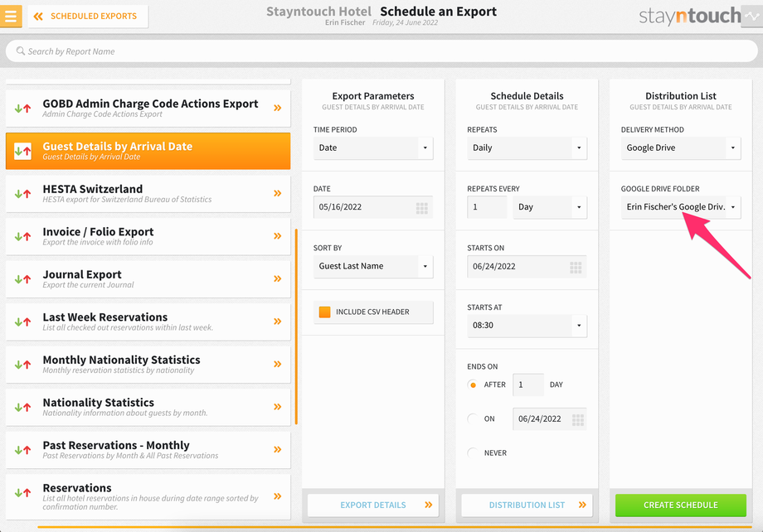Click the double chevron on Invoice / Folio Export

277,236
